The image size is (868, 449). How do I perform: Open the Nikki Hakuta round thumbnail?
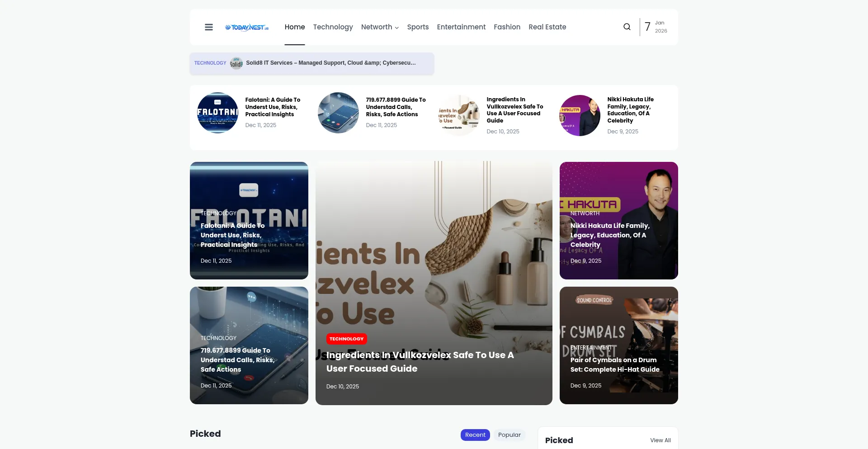pos(580,115)
